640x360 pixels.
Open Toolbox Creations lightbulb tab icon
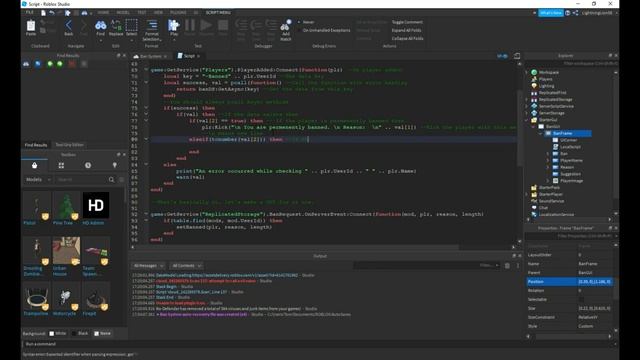pyautogui.click(x=114, y=165)
